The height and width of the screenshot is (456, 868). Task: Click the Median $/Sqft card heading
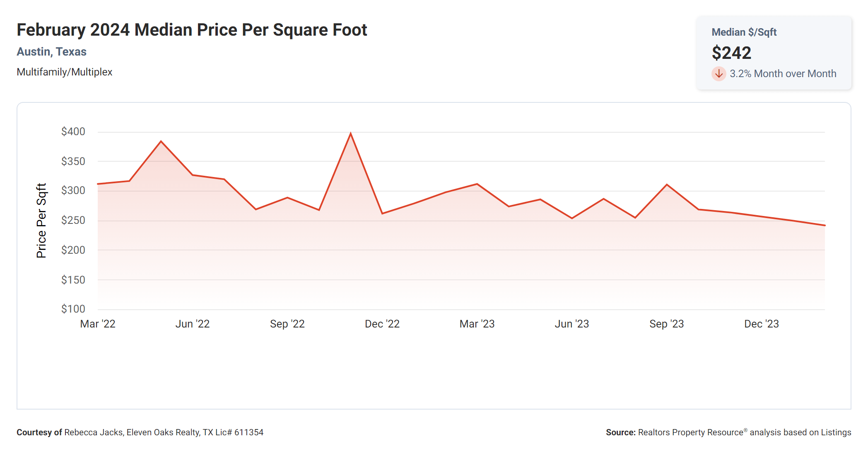pos(744,32)
